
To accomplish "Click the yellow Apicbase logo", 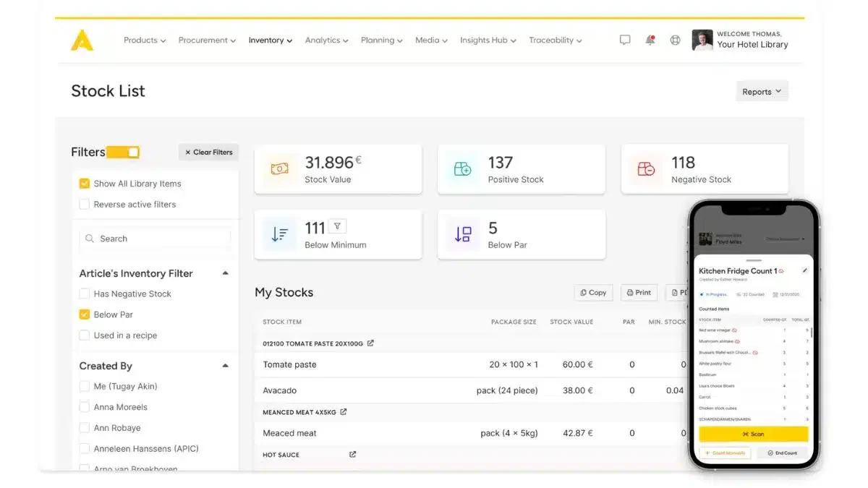I will point(82,40).
